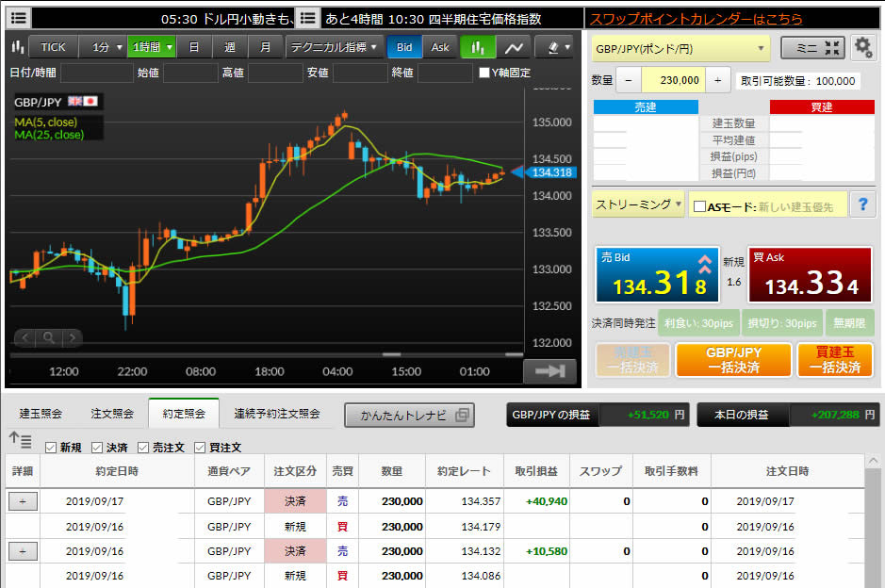The image size is (885, 588).
Task: Open ストリーミング order type dropdown
Action: click(x=638, y=204)
